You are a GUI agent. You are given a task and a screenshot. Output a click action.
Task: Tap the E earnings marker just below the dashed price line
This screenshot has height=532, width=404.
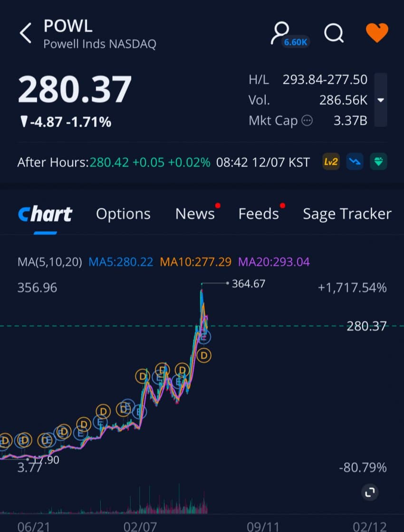(x=204, y=337)
